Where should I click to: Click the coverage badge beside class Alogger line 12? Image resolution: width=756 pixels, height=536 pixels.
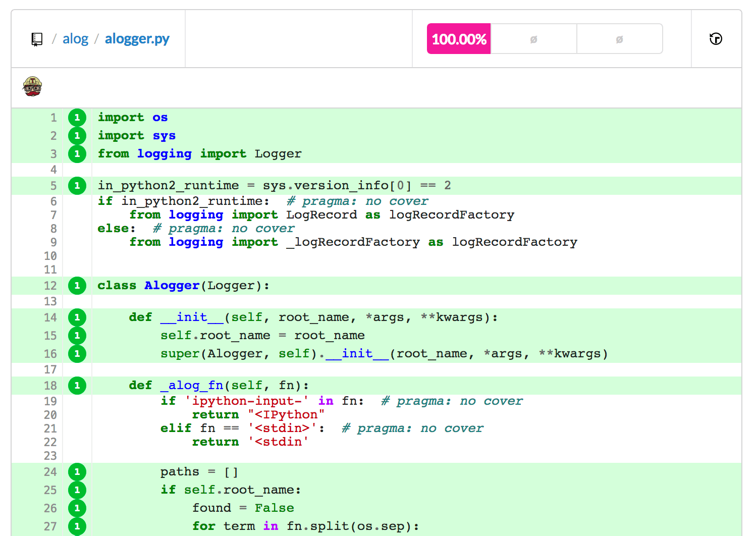pos(77,285)
